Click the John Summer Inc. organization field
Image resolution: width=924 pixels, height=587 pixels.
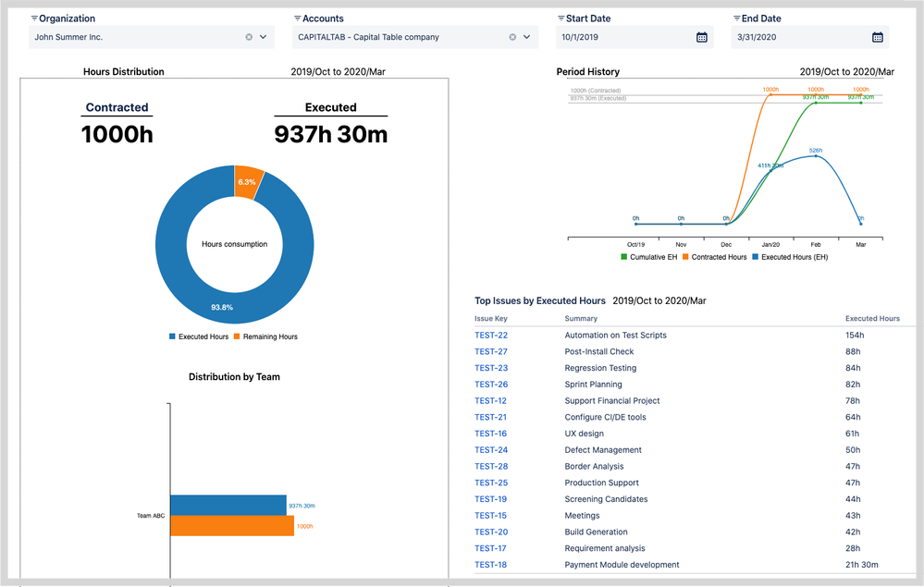152,37
